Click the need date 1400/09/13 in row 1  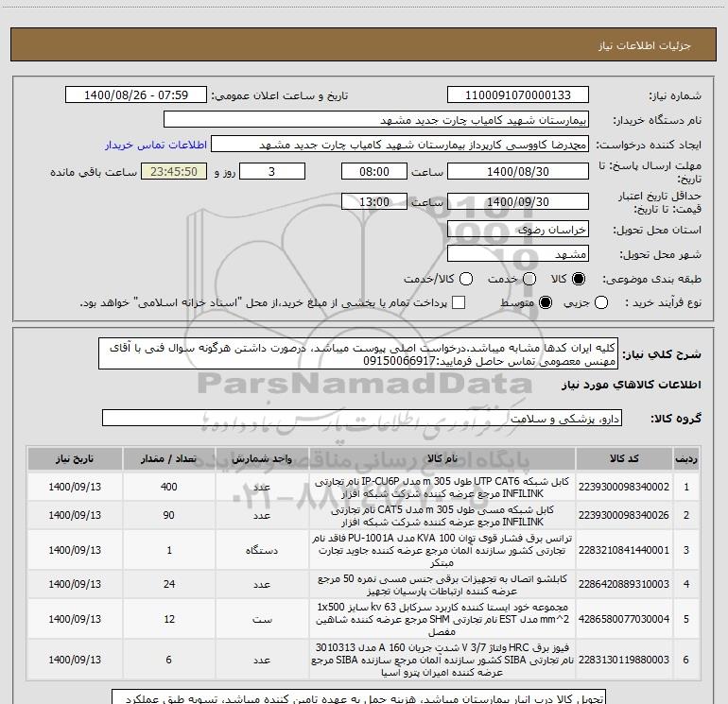(x=75, y=487)
